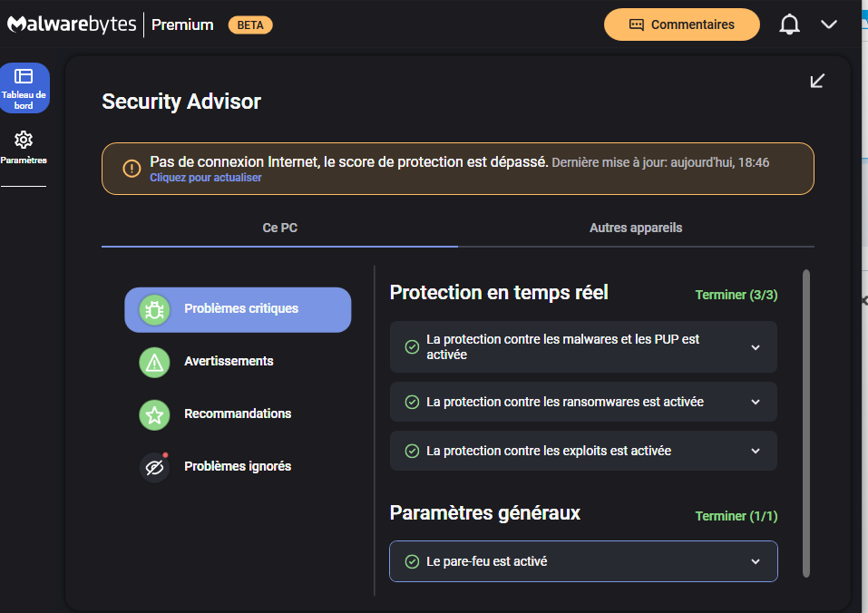Viewport: 868px width, 613px height.
Task: Click the vertical scrollbar of the protection list
Action: pyautogui.click(x=806, y=423)
